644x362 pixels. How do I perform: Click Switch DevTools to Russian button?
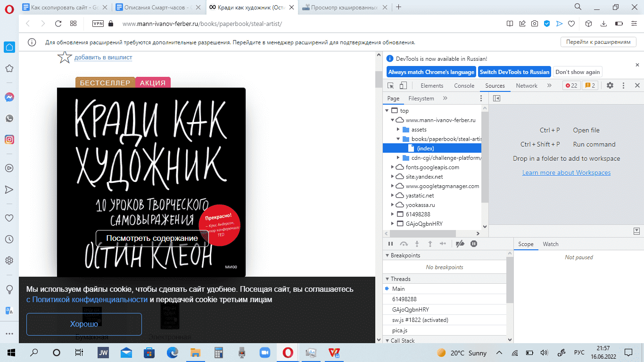click(x=514, y=72)
